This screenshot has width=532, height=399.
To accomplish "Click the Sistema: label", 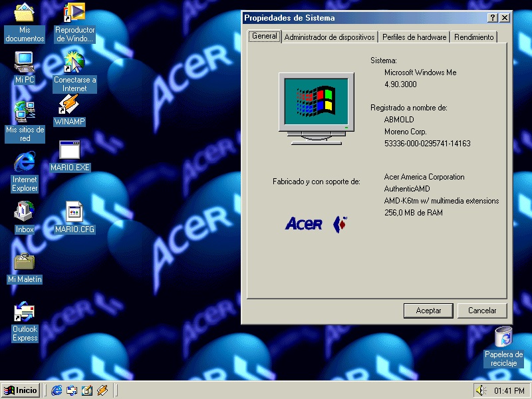I will pos(384,61).
